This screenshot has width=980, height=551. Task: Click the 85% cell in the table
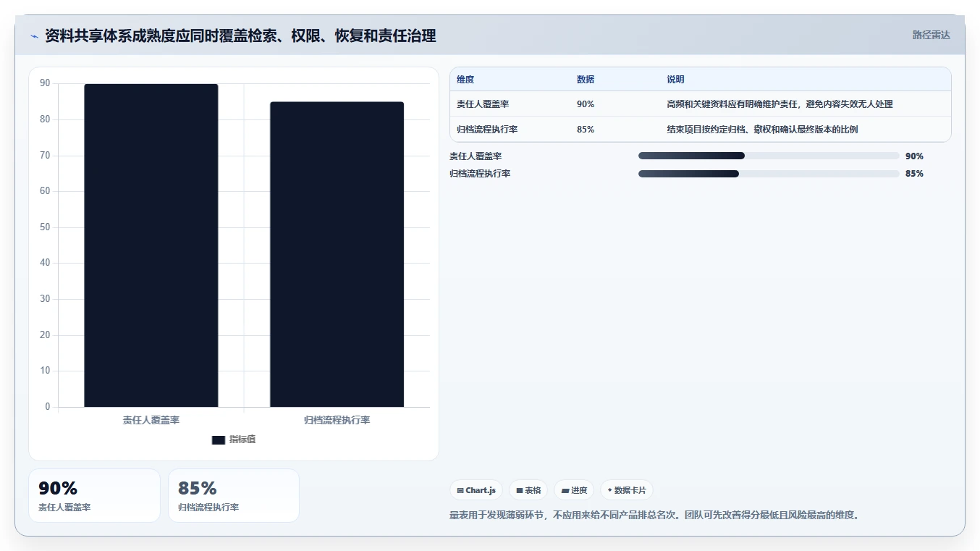(x=586, y=130)
